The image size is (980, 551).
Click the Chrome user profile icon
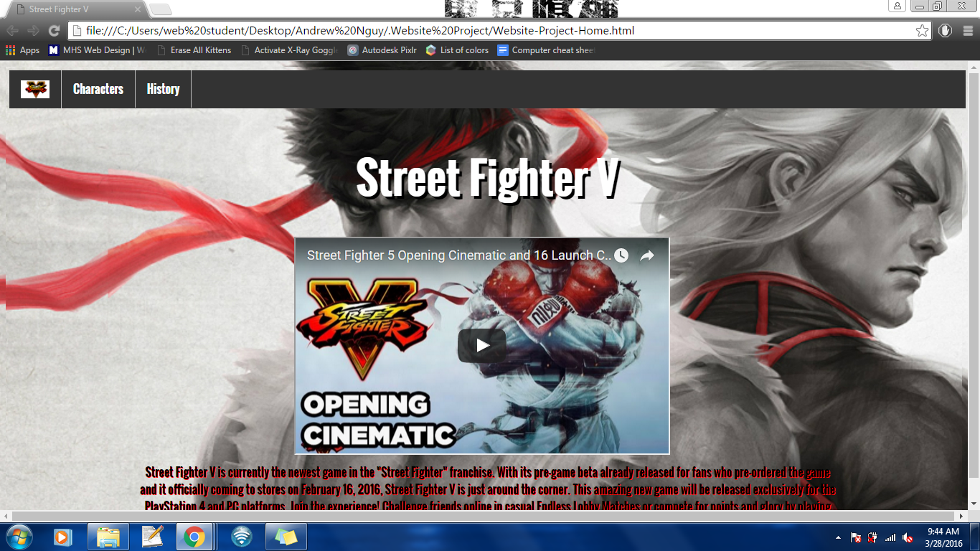click(897, 6)
